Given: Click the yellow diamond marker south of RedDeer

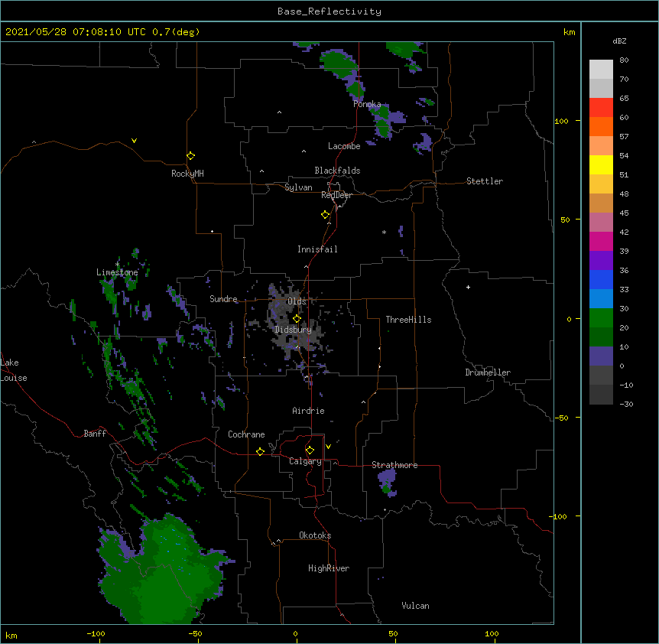Looking at the screenshot, I should tap(325, 215).
